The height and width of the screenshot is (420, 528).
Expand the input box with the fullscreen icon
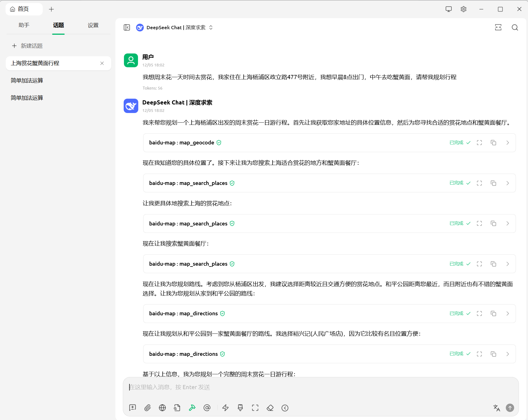[x=255, y=408]
